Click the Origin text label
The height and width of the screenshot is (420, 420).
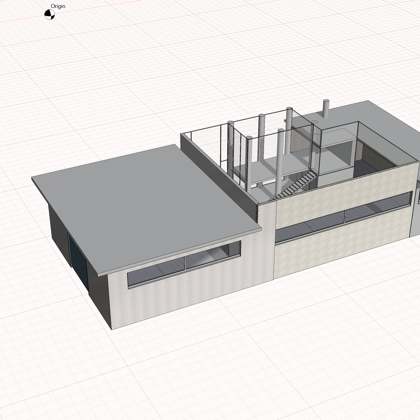(x=58, y=6)
